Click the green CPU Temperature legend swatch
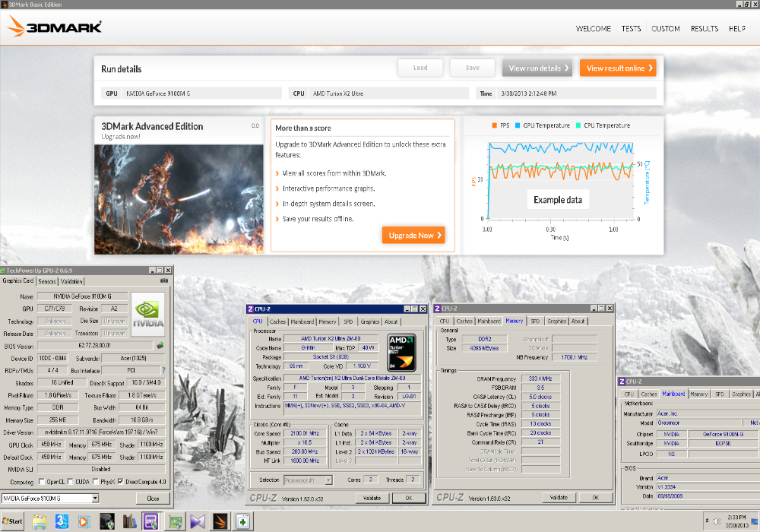Screen dimensions: 760x532 pyautogui.click(x=578, y=125)
